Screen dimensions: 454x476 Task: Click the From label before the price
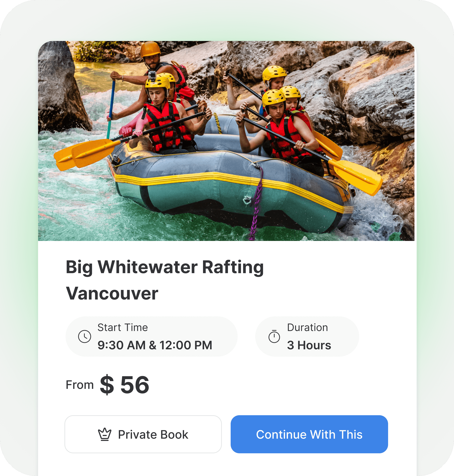(80, 385)
